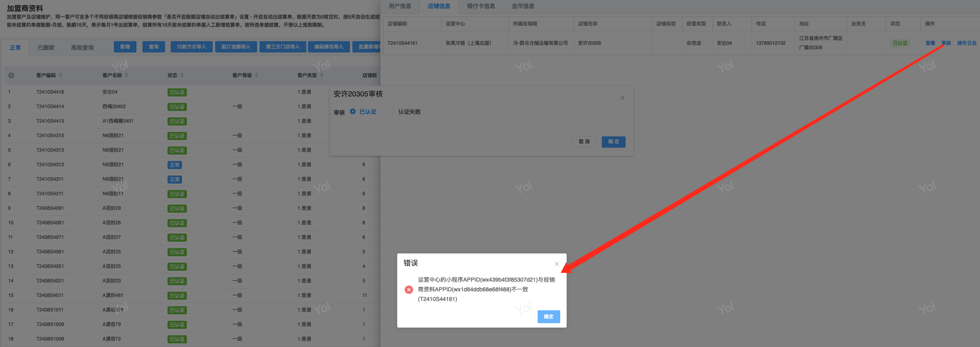
Task: Click business type 杂货店 cell
Action: [694, 43]
